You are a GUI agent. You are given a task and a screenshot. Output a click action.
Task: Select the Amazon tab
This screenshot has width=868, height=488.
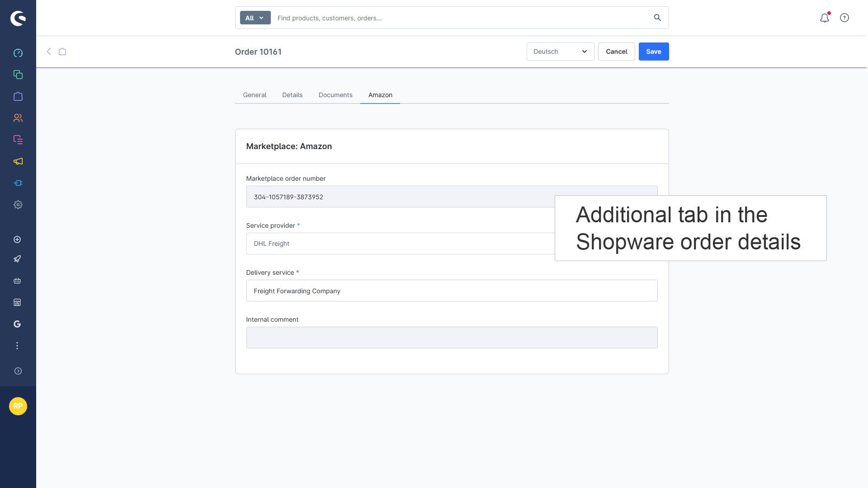point(380,95)
